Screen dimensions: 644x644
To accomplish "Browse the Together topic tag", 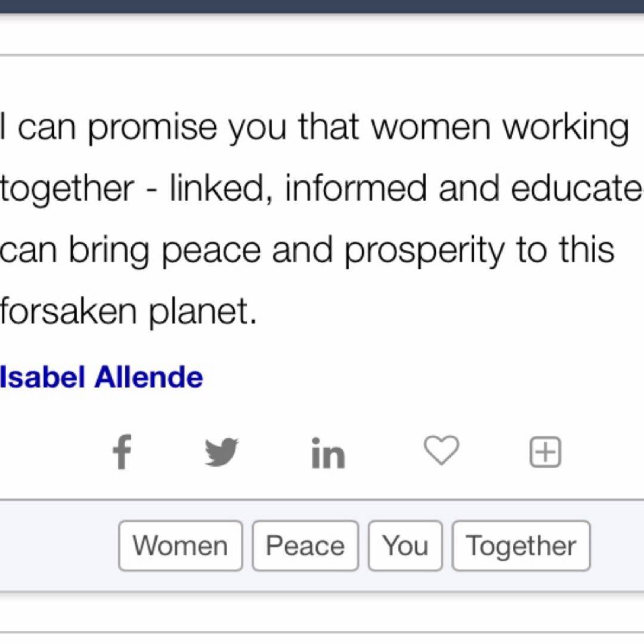I will click(x=521, y=546).
